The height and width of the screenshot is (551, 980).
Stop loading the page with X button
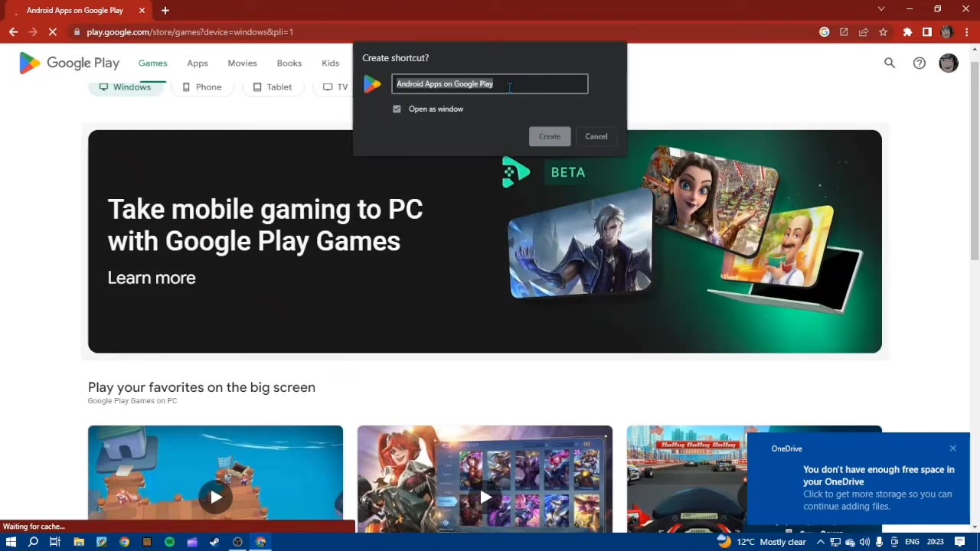pos(52,32)
